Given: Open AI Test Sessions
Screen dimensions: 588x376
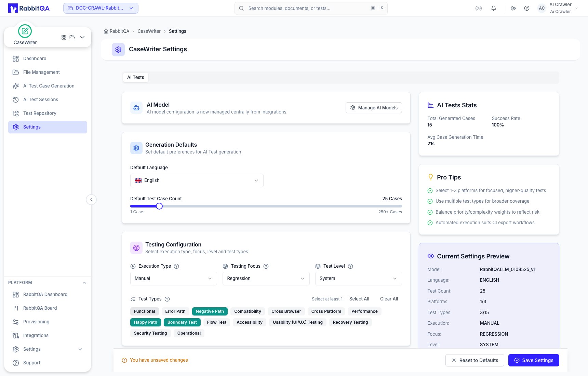Looking at the screenshot, I should pyautogui.click(x=48, y=100).
